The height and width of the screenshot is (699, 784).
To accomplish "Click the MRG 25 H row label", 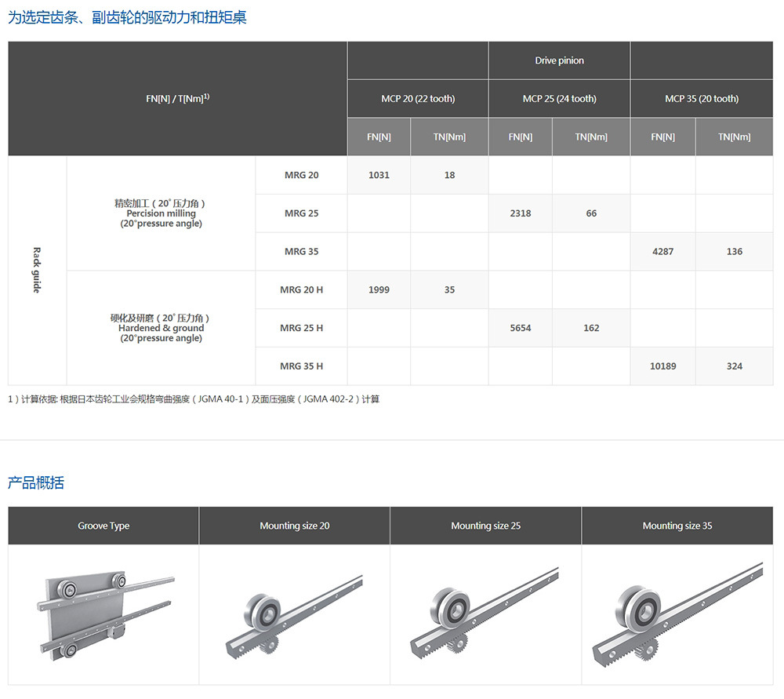I will point(301,328).
